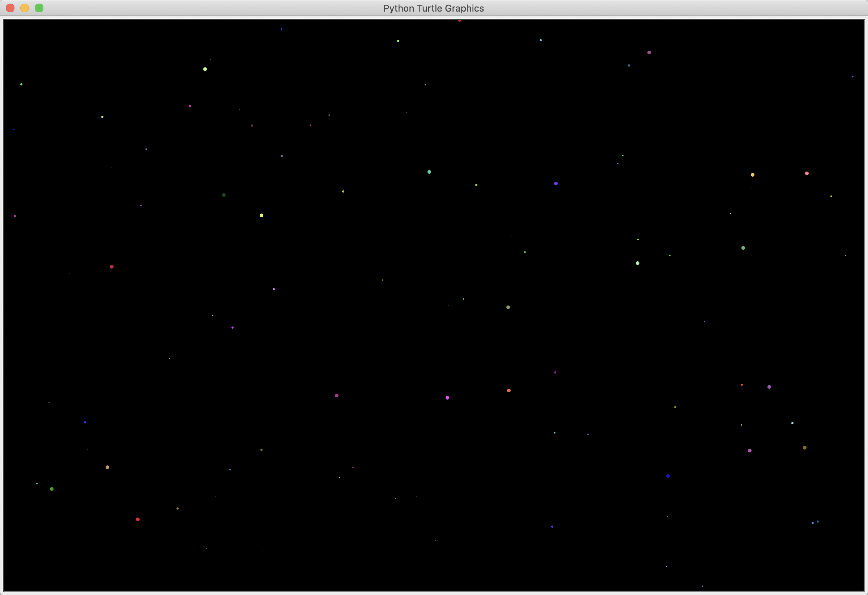Click the yellow minimize window button
The width and height of the screenshot is (868, 595).
pyautogui.click(x=25, y=8)
